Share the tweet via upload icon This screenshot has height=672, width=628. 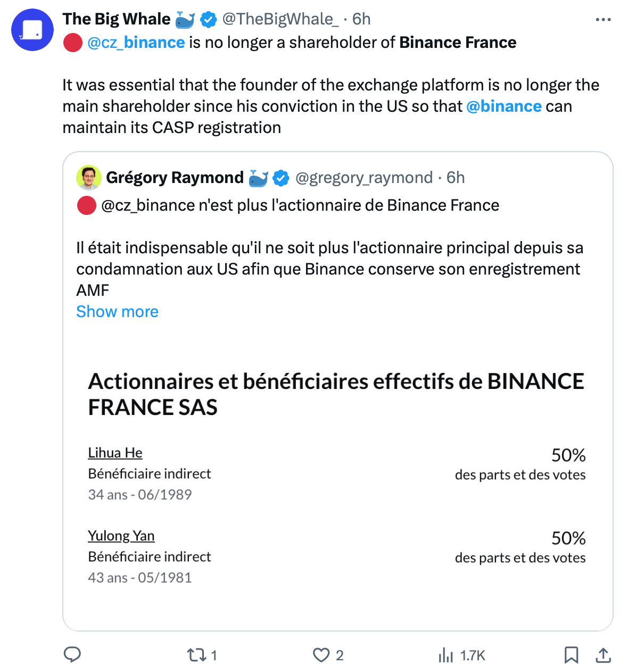(603, 655)
